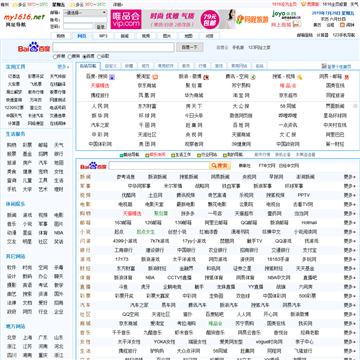Click the Q-zone icon beside 腾讯·空间
This screenshot has width=360, height=360.
pos(253,77)
